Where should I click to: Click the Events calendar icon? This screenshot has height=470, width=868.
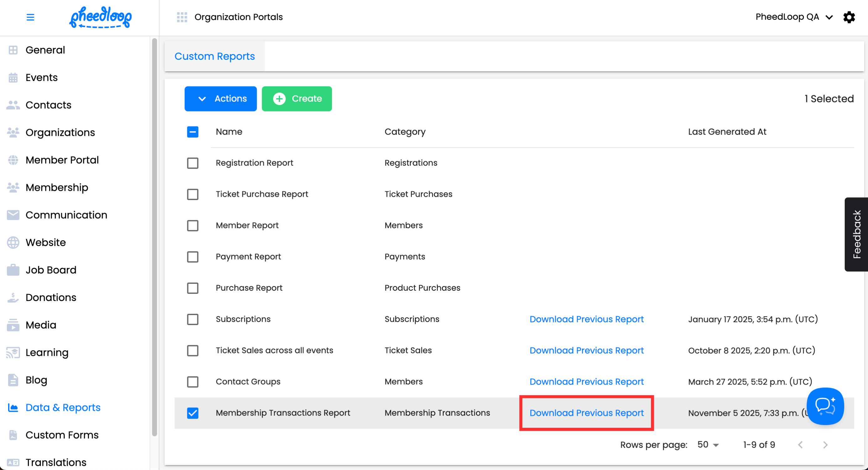(13, 77)
